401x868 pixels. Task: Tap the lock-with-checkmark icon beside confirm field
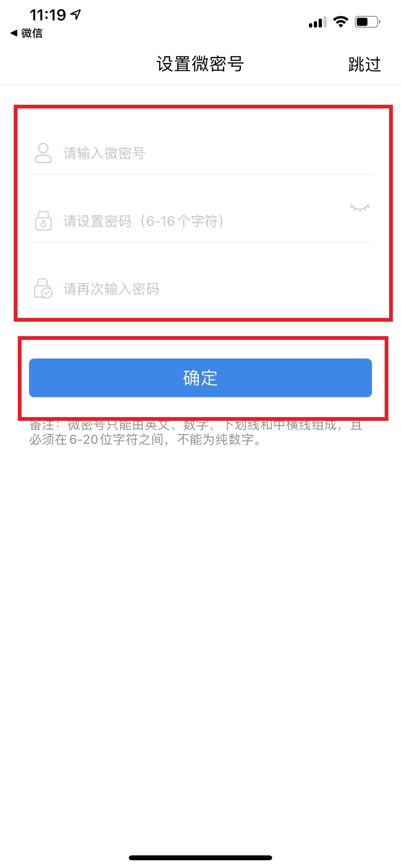tap(43, 289)
